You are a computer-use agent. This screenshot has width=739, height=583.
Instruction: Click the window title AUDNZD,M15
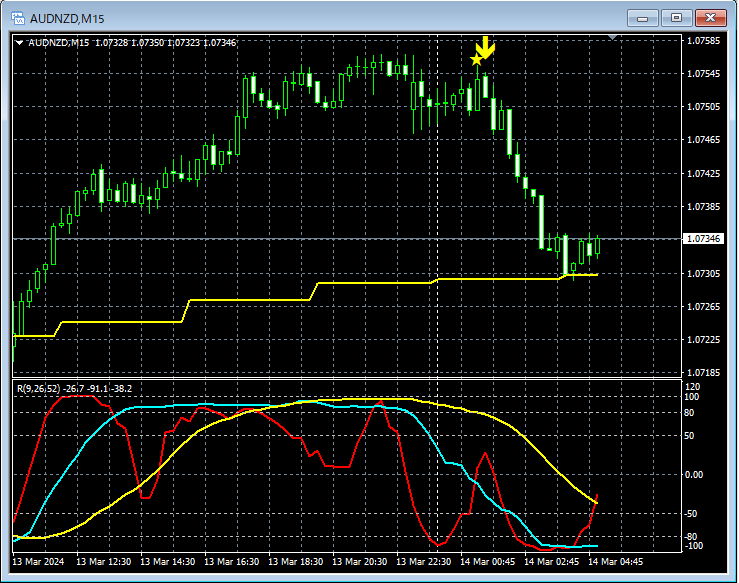pyautogui.click(x=67, y=19)
